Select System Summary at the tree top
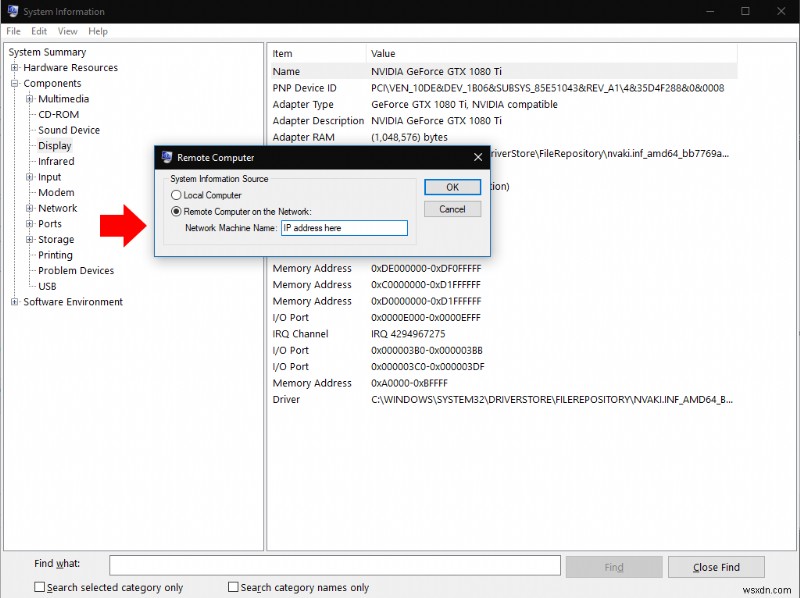 pyautogui.click(x=46, y=51)
